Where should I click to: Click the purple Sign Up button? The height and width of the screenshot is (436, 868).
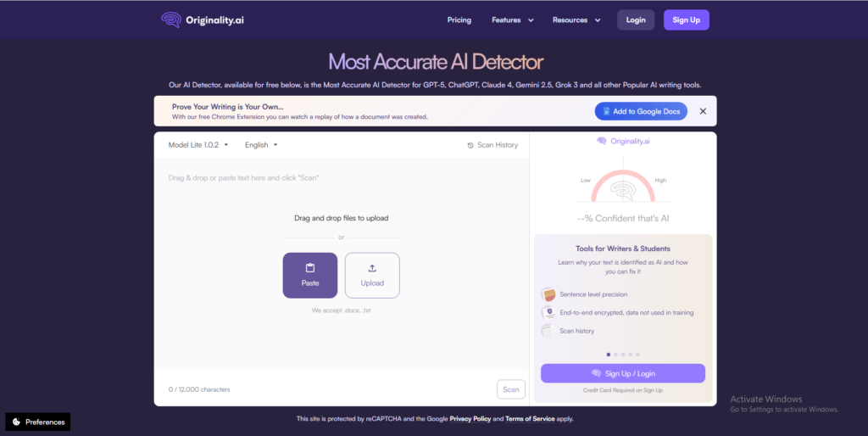(x=686, y=20)
